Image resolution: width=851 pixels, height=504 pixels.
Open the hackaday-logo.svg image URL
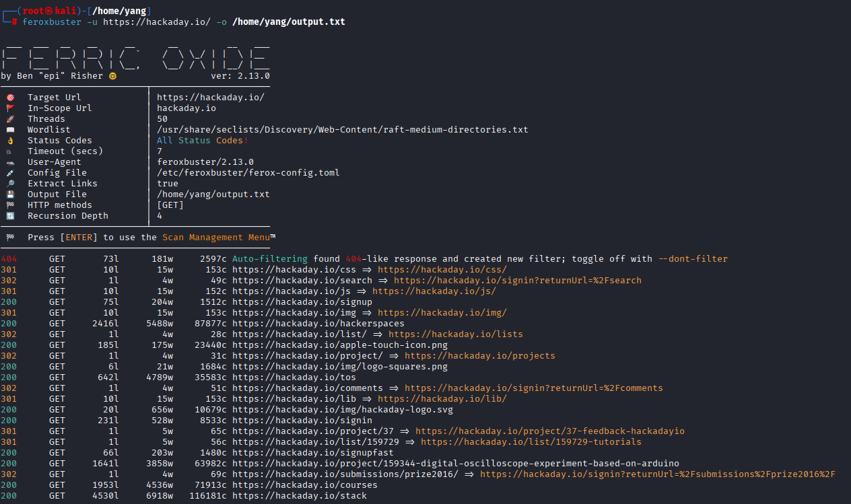click(x=343, y=410)
